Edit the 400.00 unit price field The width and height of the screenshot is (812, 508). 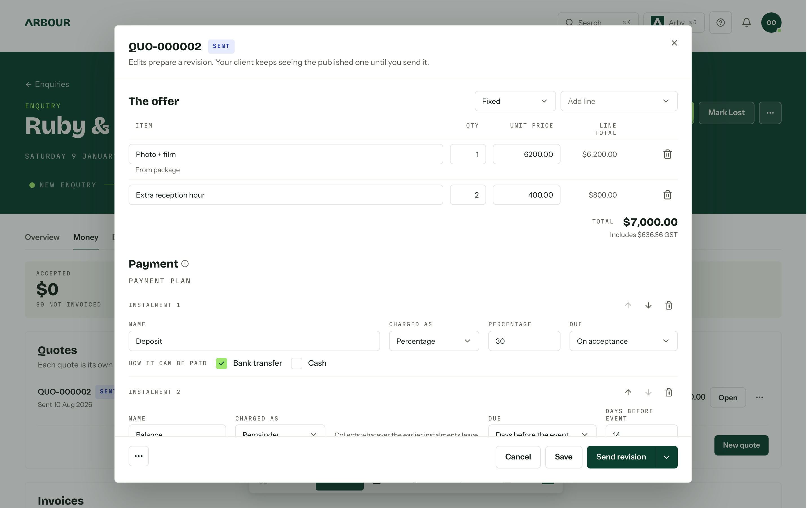coord(526,195)
